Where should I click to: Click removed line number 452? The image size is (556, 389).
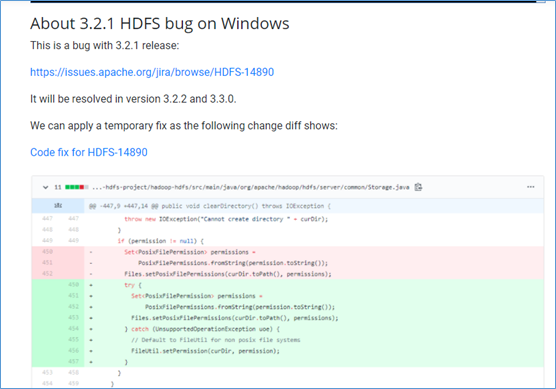tap(47, 274)
